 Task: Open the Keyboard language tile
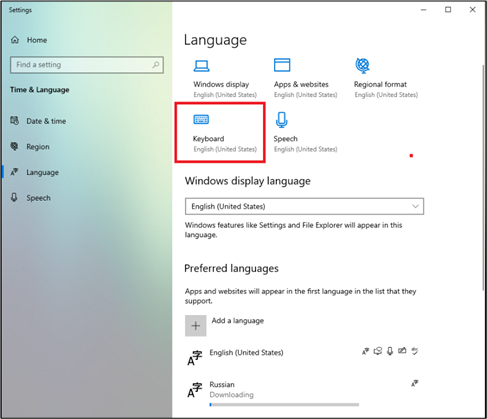pos(220,133)
